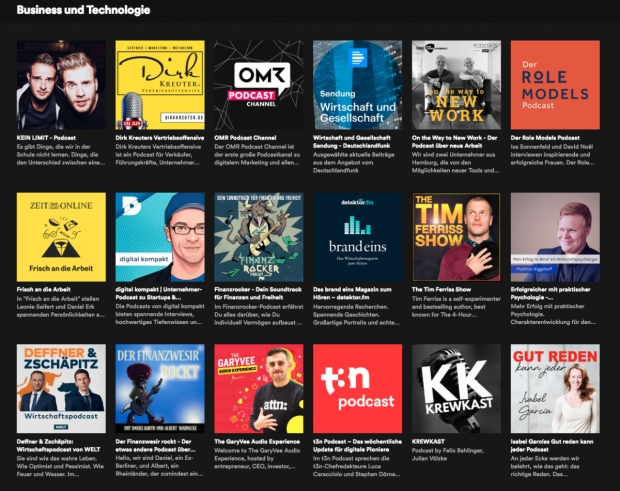Click description 'Ausgewählte aktuelle Beiträge'
This screenshot has height=491, width=620.
pos(353,162)
